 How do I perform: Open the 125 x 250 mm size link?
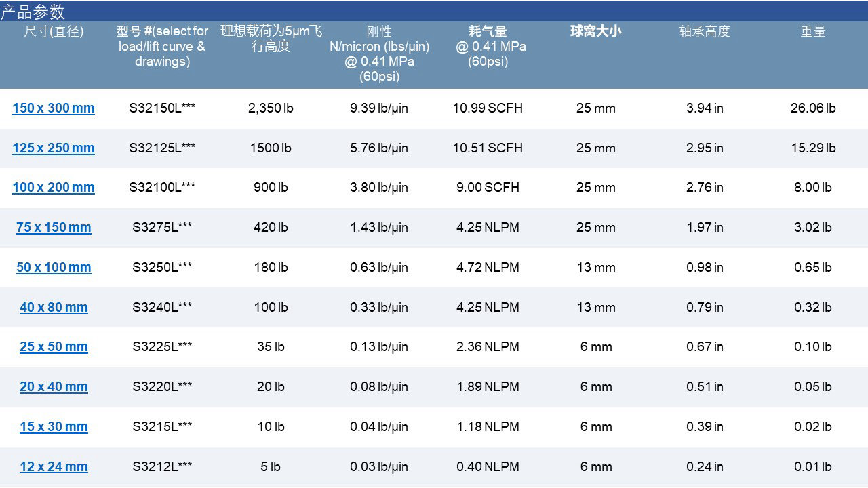pyautogui.click(x=54, y=148)
